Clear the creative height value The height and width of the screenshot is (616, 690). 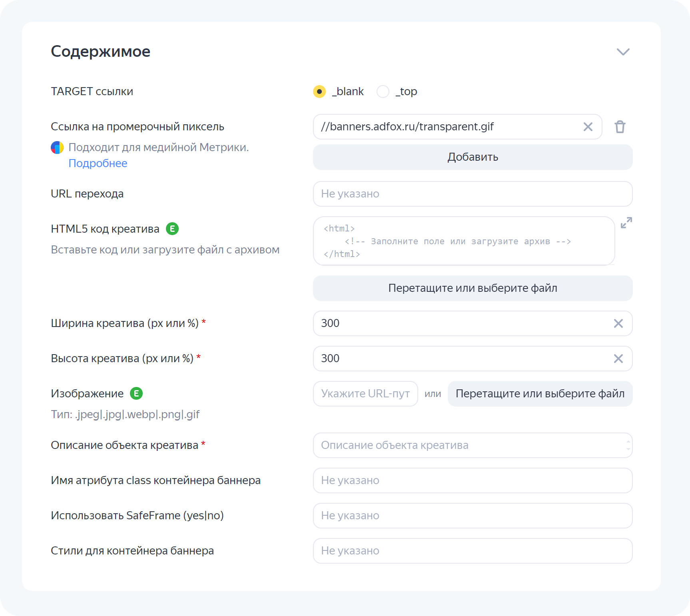point(618,359)
